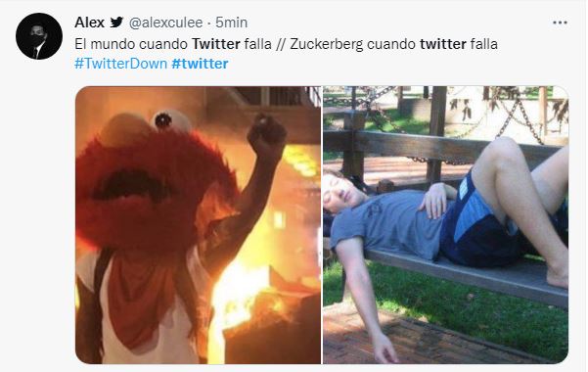This screenshot has width=588, height=372.
Task: Click the "//" separator in the tweet
Action: (x=281, y=44)
